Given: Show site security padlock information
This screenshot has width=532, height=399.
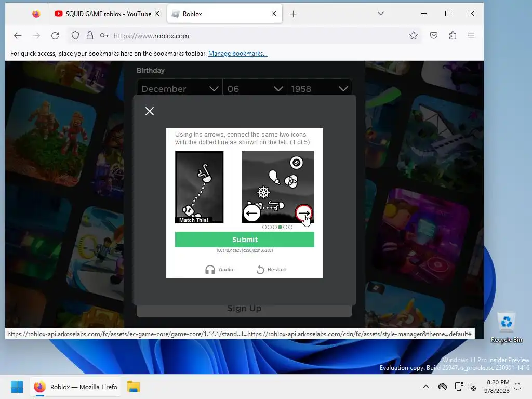Looking at the screenshot, I should [x=89, y=35].
